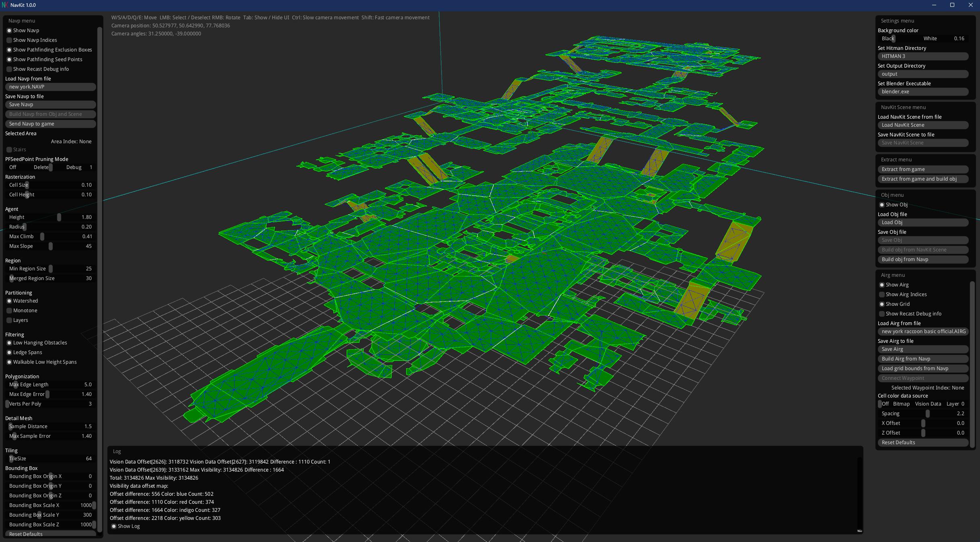Toggle Show Pathfinding Seed Points
Image resolution: width=980 pixels, height=542 pixels.
[9, 60]
